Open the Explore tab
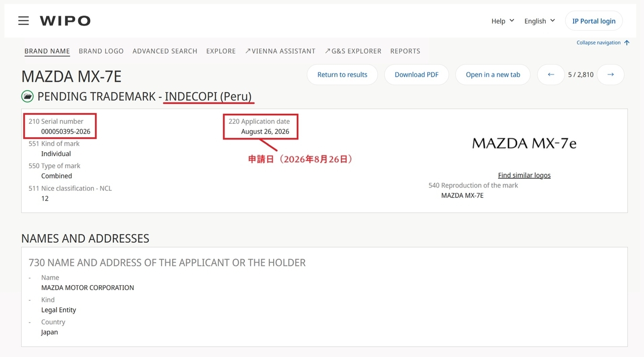 (x=221, y=51)
